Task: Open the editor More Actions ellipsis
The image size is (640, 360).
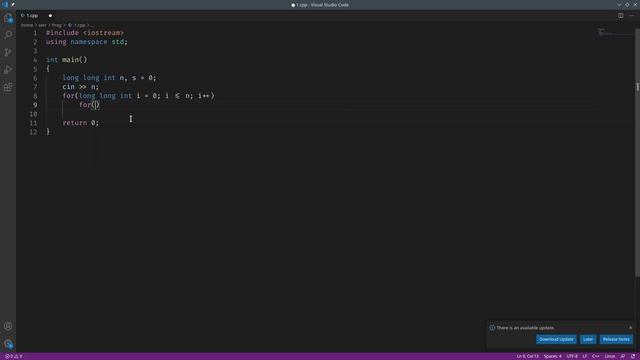Action: (x=631, y=16)
